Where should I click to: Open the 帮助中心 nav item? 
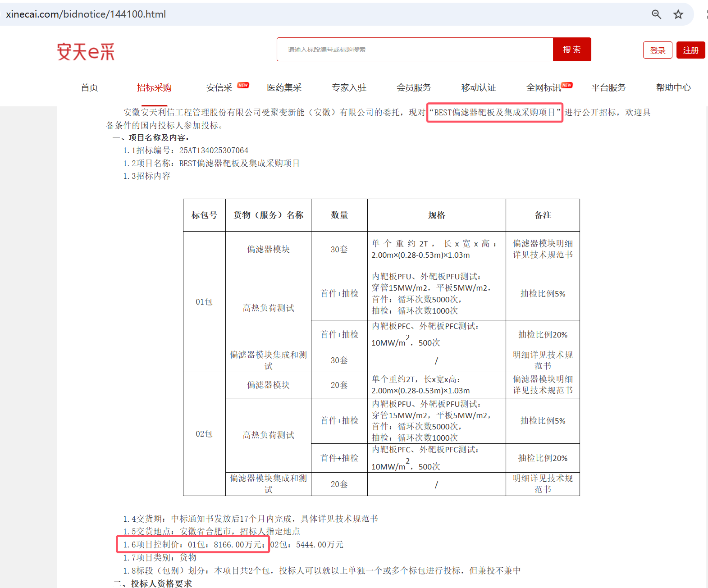[673, 87]
